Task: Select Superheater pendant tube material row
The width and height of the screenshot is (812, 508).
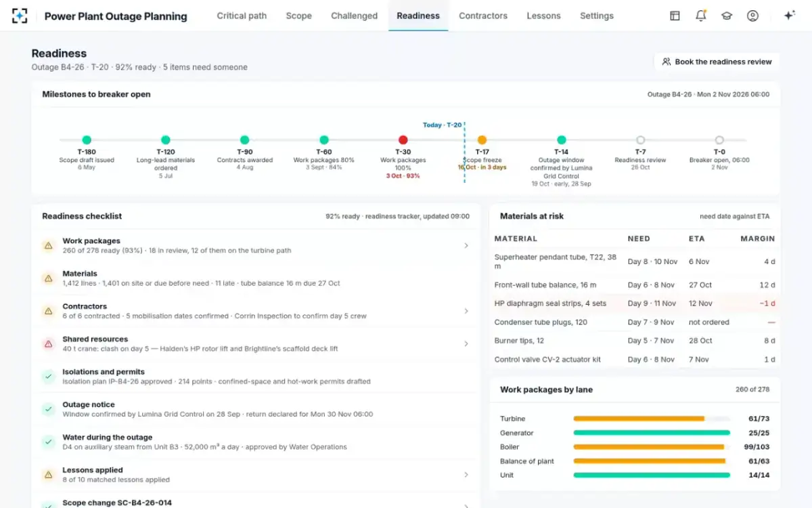Action: coord(635,261)
